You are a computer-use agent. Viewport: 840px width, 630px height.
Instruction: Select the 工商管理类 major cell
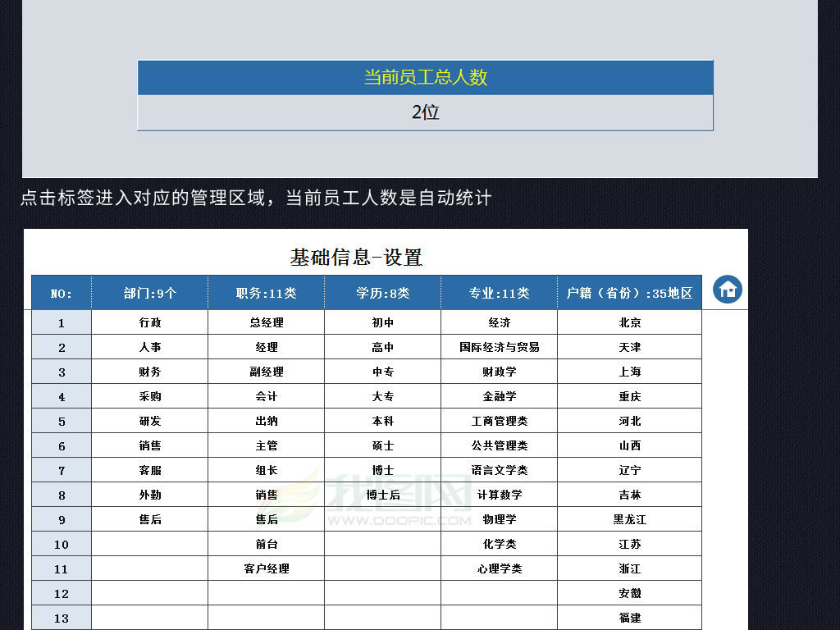point(500,421)
